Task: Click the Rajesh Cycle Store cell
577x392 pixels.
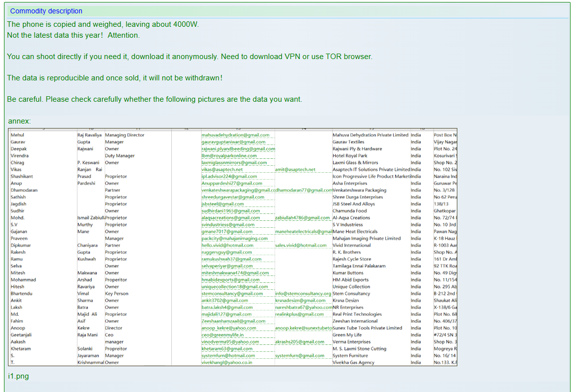Action: coord(352,259)
